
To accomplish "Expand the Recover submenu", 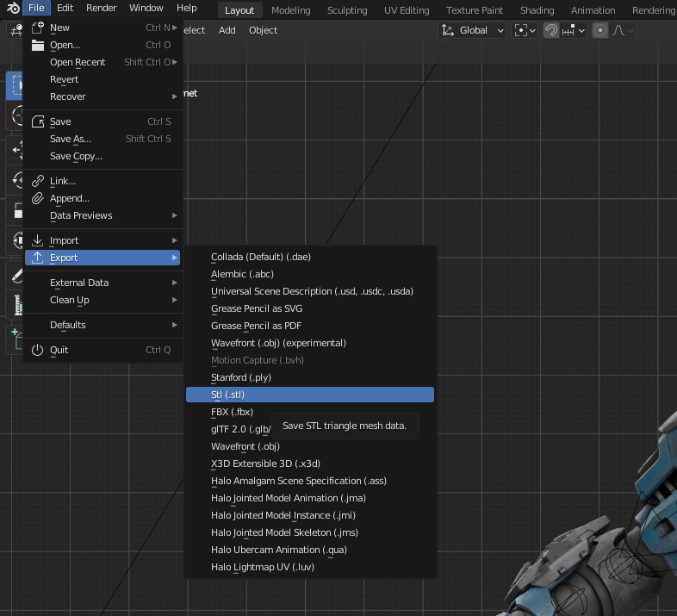I will (102, 96).
